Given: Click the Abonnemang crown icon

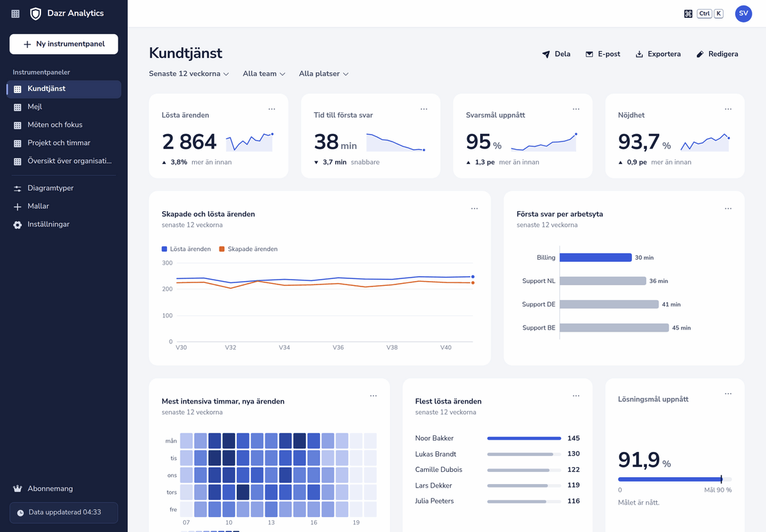Looking at the screenshot, I should (18, 488).
